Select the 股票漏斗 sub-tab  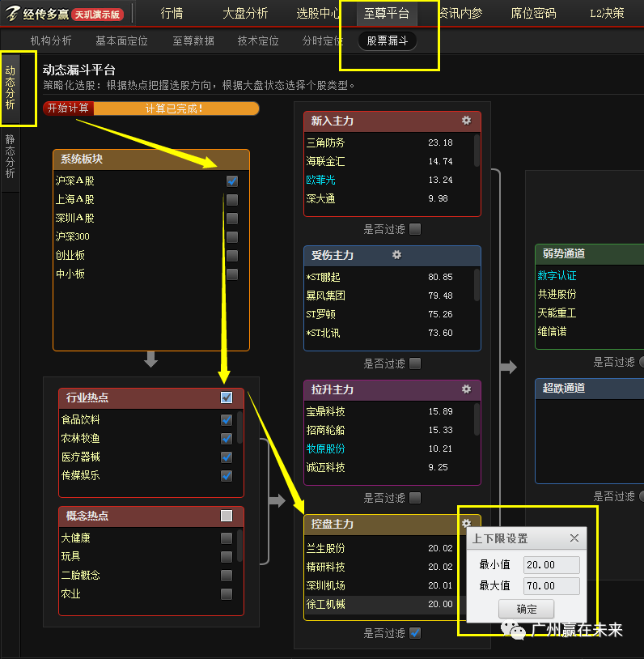387,40
